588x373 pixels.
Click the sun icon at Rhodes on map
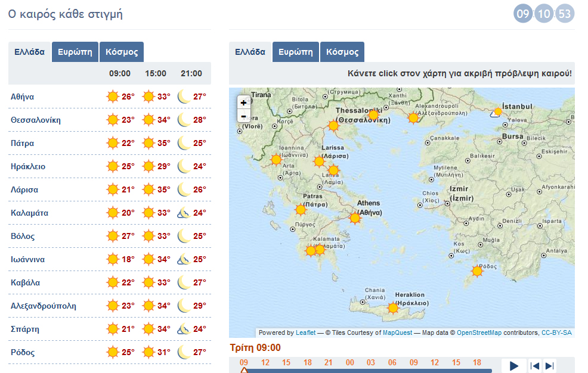[476, 271]
